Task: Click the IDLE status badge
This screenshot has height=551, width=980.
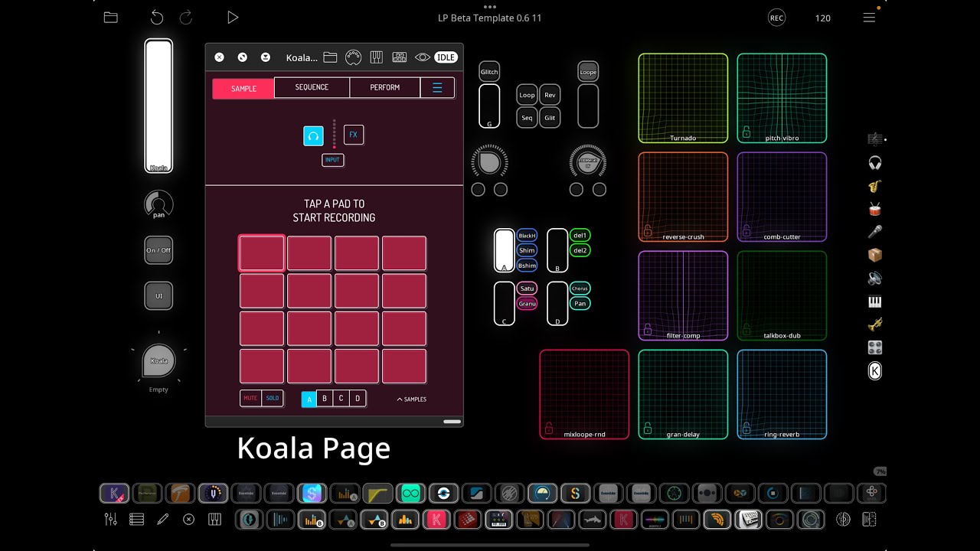Action: [x=446, y=57]
